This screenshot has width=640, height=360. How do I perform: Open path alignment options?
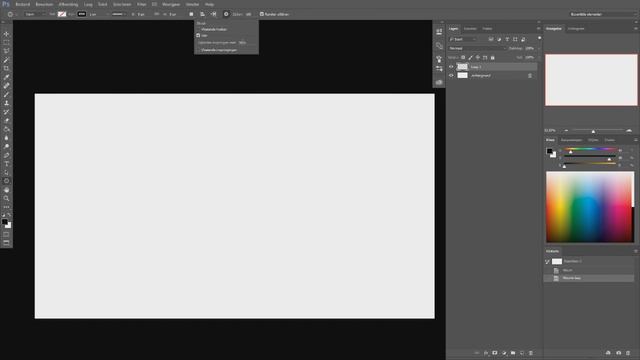point(202,14)
